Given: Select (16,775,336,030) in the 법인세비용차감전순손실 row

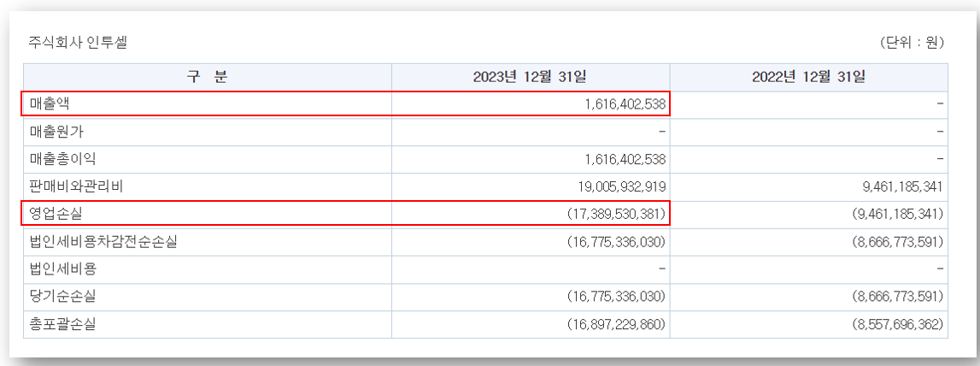Looking at the screenshot, I should (618, 242).
